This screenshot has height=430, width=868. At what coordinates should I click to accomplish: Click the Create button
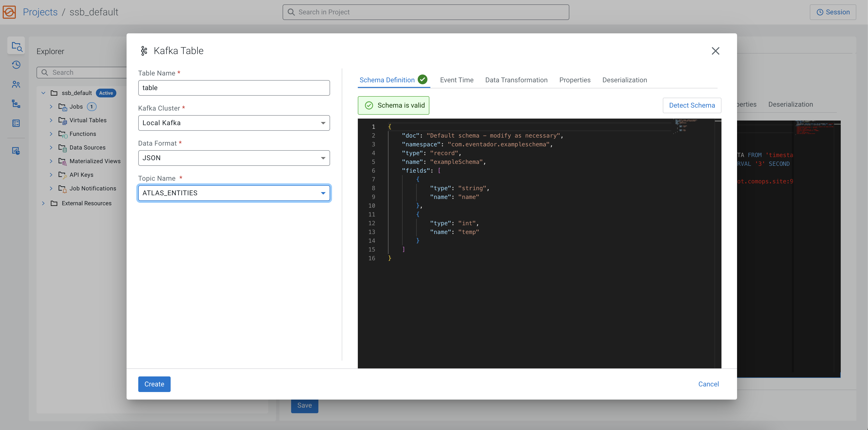(x=154, y=384)
